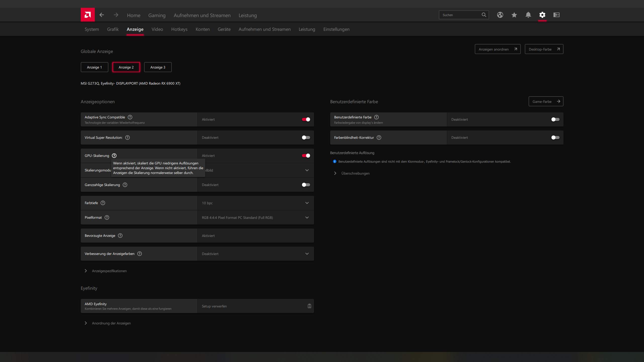Show help for Verbesserung der Anzeigefarben

[x=140, y=254]
